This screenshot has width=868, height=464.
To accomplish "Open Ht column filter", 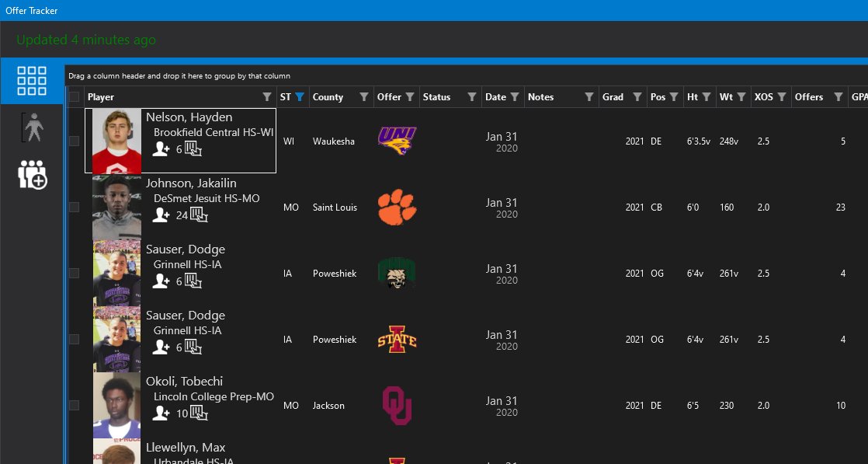I will click(707, 97).
